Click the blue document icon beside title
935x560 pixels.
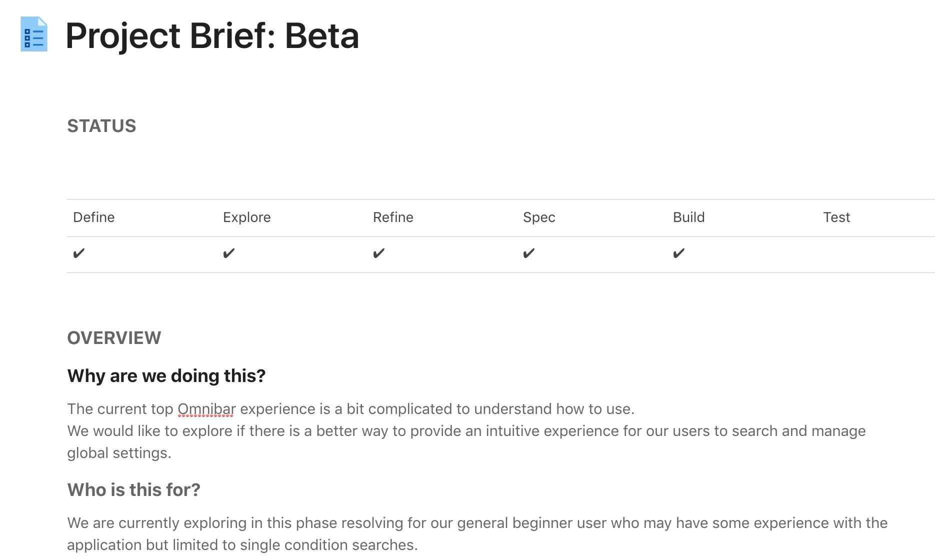point(33,34)
